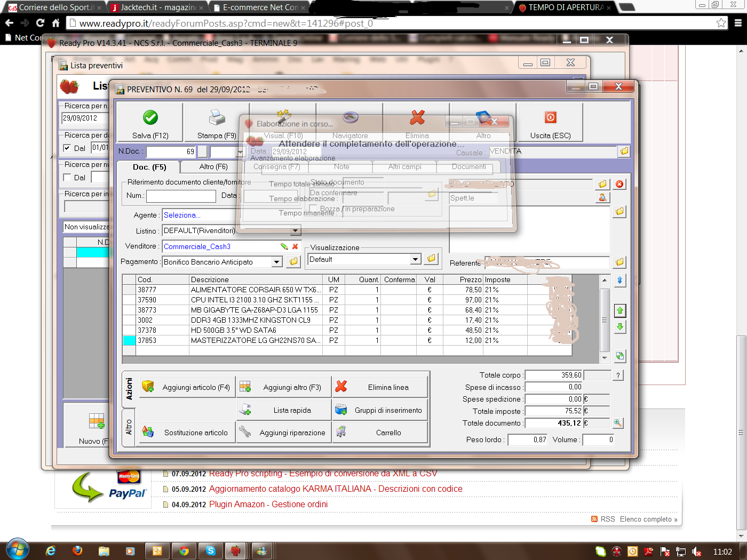The image size is (747, 560).
Task: Click Aggiungi riparazione button
Action: pyautogui.click(x=283, y=433)
